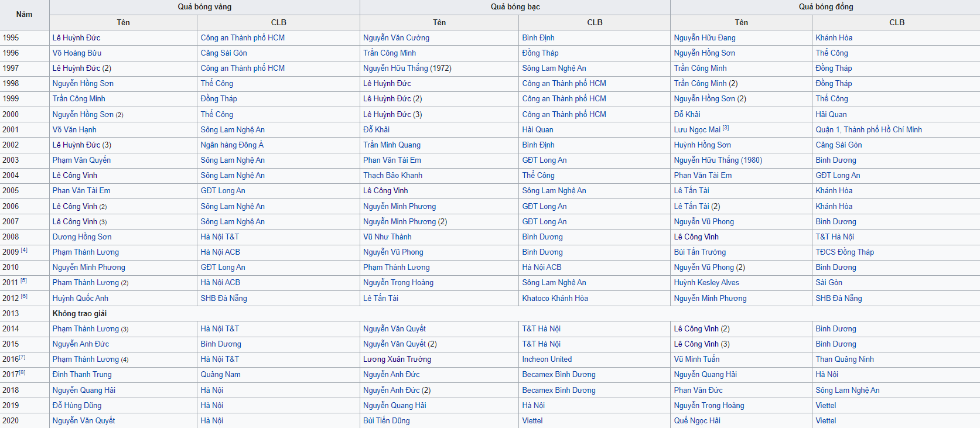
Task: Open Cảng Sài Gòn club in 1996 row
Action: (x=224, y=53)
